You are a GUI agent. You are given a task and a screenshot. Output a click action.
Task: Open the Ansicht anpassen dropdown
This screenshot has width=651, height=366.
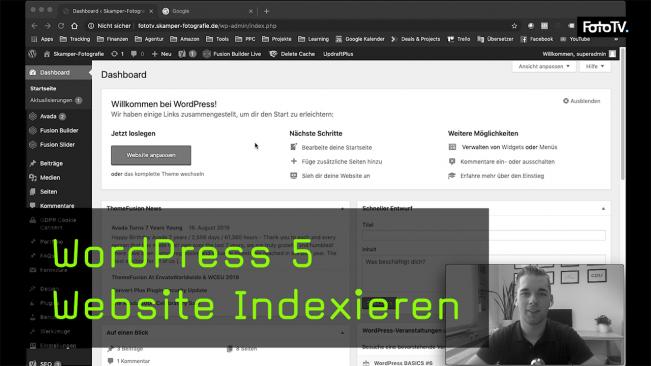(x=543, y=66)
